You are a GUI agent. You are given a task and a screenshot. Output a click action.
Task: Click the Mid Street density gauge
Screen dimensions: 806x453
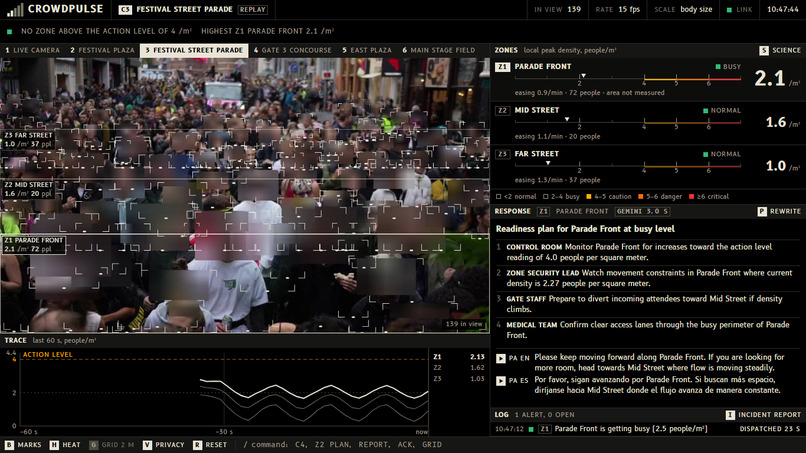click(x=628, y=123)
